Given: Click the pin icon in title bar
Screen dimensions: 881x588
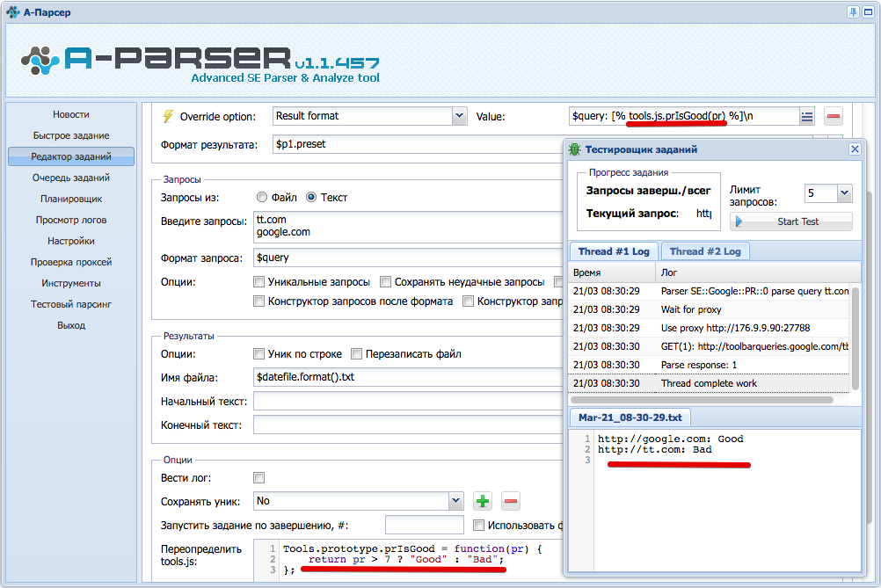Looking at the screenshot, I should tap(853, 11).
